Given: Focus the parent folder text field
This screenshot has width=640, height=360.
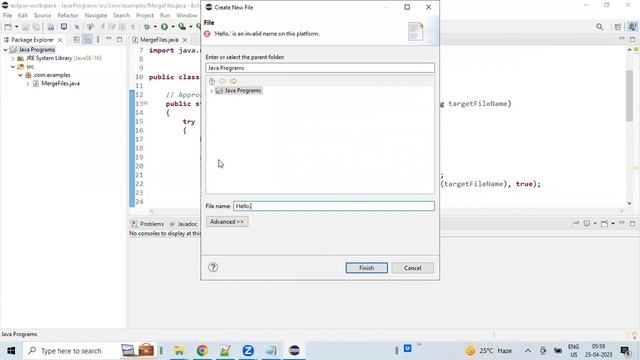Looking at the screenshot, I should coord(320,68).
